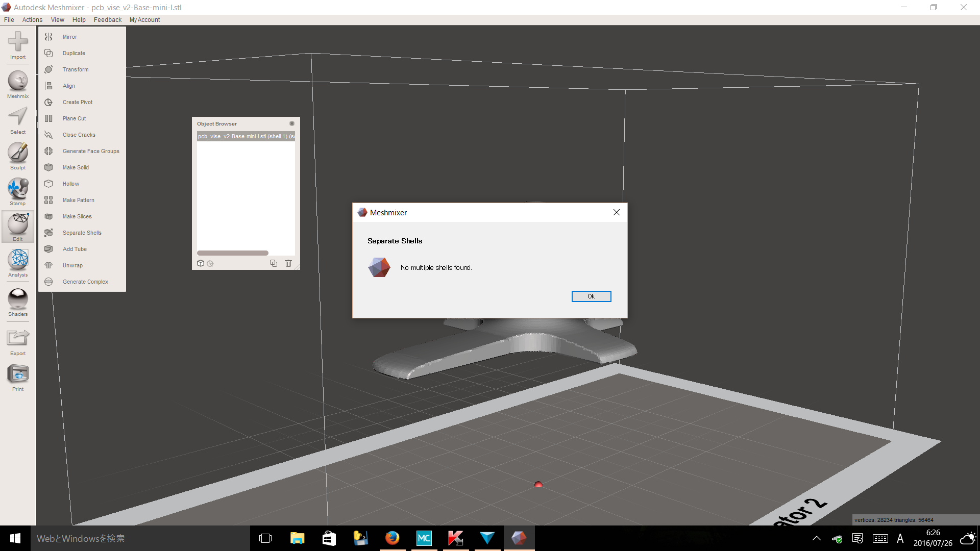The height and width of the screenshot is (551, 980).
Task: Open the View menu
Action: coord(58,20)
